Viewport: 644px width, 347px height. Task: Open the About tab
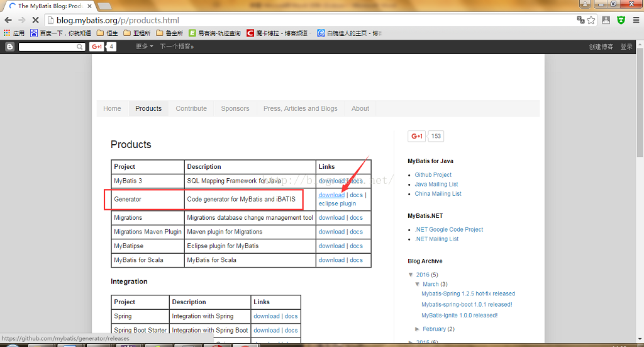360,108
